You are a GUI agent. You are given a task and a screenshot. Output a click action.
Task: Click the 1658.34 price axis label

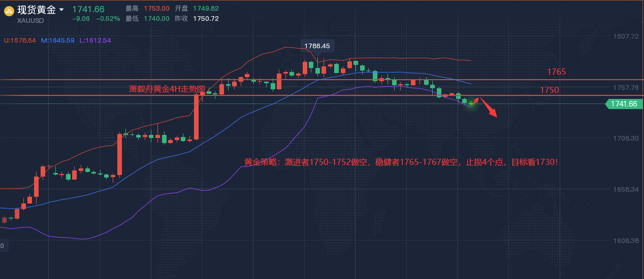tap(626, 189)
